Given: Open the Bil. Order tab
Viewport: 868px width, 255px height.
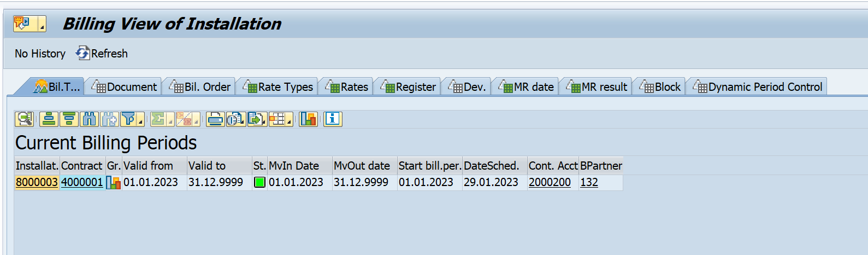Looking at the screenshot, I should coord(200,86).
